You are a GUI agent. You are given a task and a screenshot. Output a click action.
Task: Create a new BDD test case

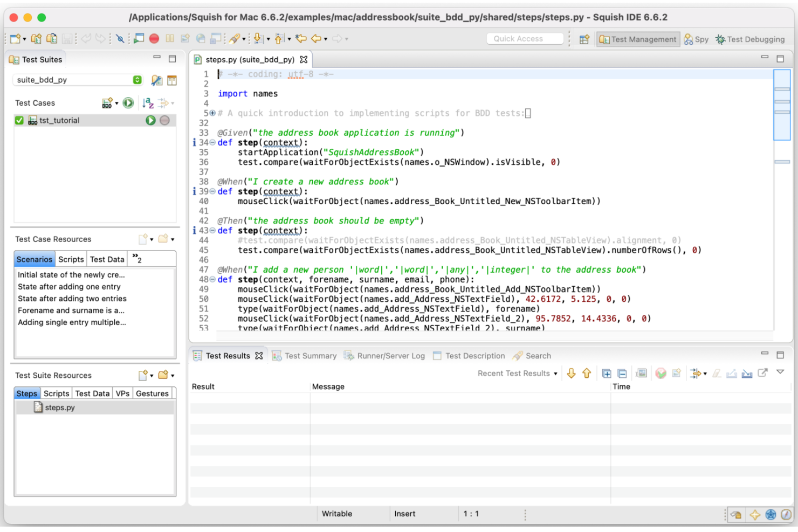click(x=106, y=103)
